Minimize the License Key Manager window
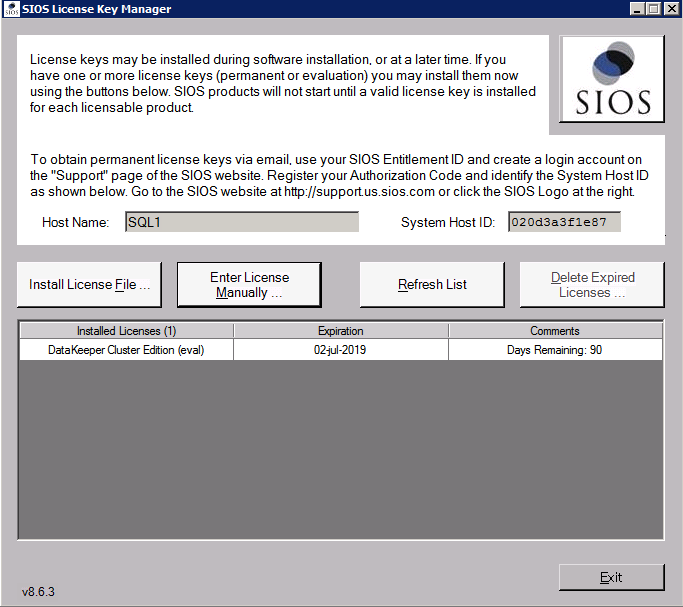The height and width of the screenshot is (607, 683). click(637, 9)
